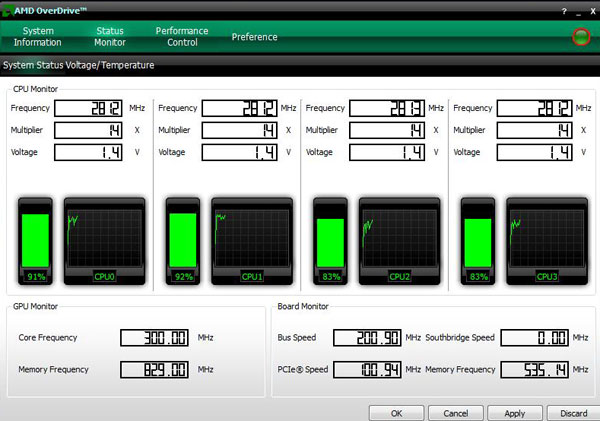The height and width of the screenshot is (421, 600).
Task: Click the Southbridge Speed value 0.00
Action: (x=535, y=338)
